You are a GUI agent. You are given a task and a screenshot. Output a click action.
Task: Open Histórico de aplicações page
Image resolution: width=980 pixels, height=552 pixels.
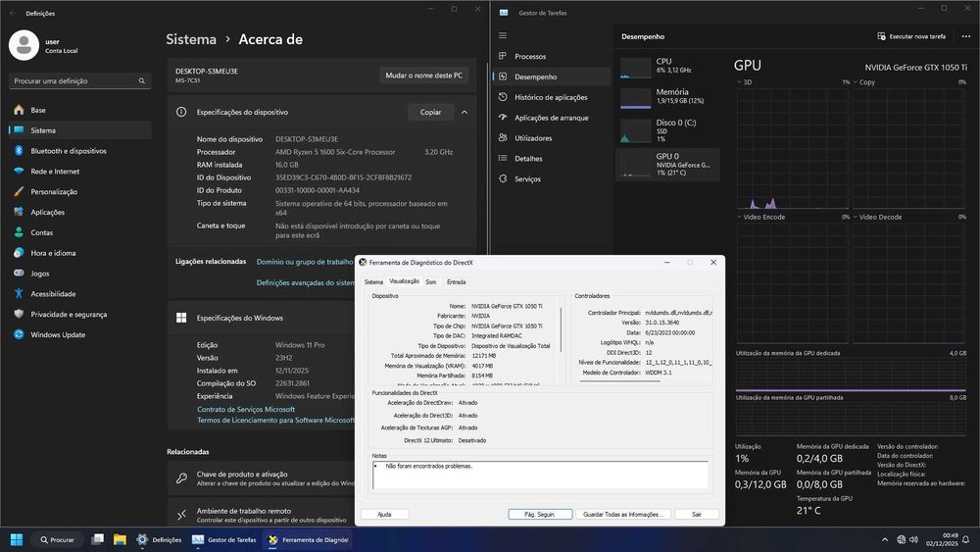click(x=551, y=97)
